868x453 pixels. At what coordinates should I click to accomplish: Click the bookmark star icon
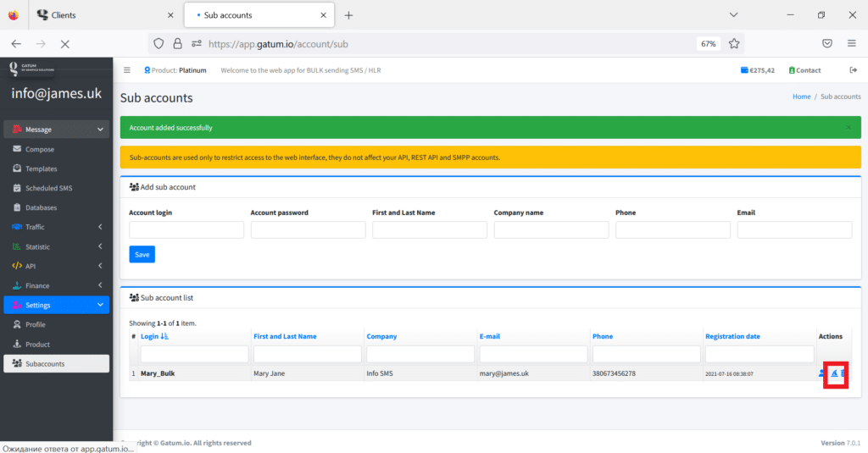[x=734, y=44]
